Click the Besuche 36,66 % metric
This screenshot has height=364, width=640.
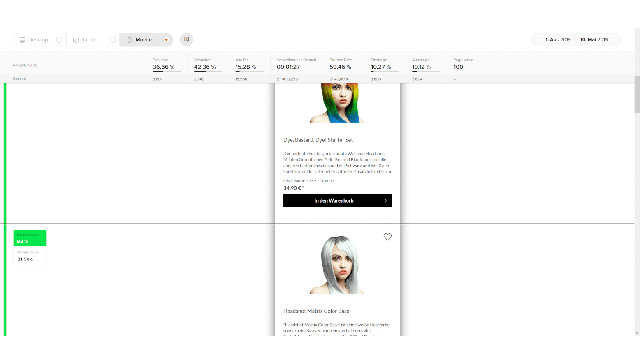pos(167,65)
